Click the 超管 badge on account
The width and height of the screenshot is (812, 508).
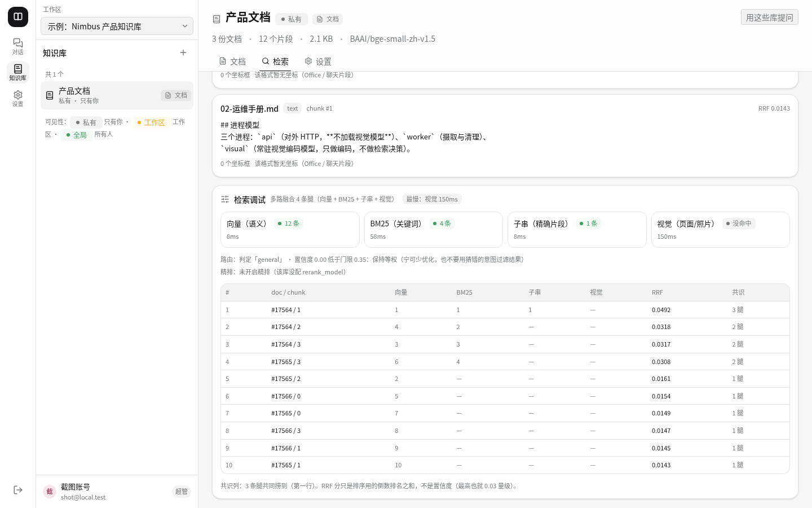[182, 492]
